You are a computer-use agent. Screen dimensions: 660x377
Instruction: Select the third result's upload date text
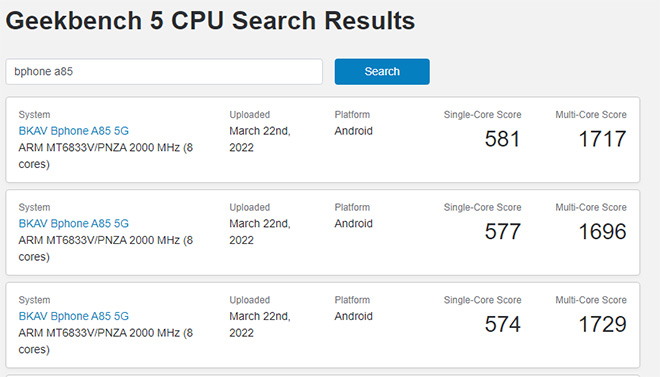[260, 324]
